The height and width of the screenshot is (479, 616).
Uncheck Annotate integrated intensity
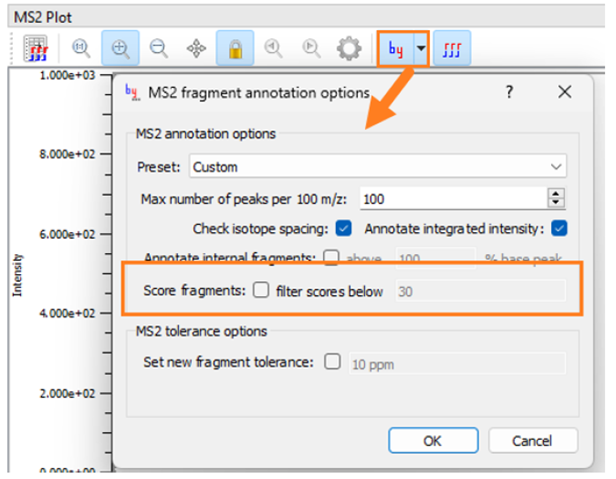(x=559, y=228)
